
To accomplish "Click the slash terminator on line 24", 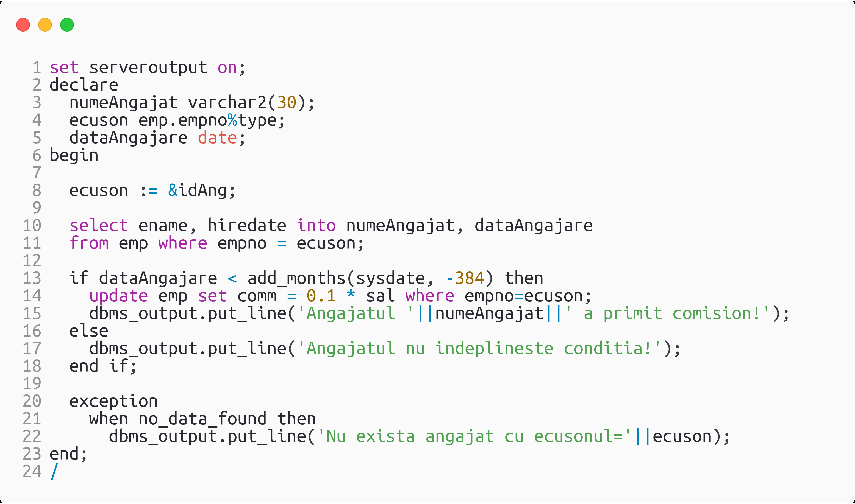I will (54, 472).
